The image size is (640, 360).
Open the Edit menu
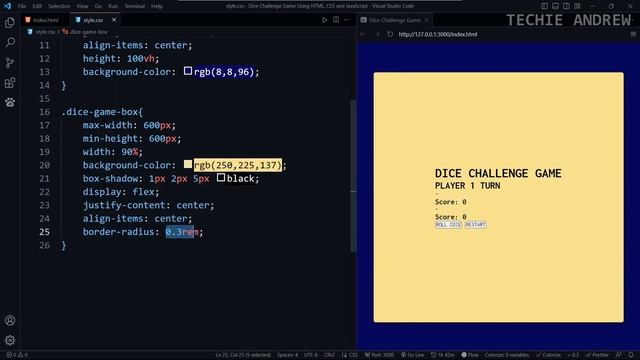37,6
